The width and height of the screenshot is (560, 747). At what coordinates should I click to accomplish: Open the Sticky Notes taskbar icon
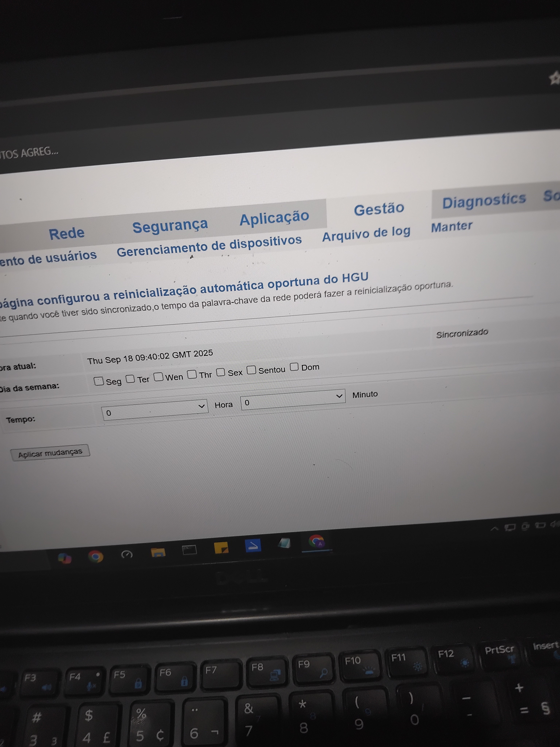click(x=221, y=548)
